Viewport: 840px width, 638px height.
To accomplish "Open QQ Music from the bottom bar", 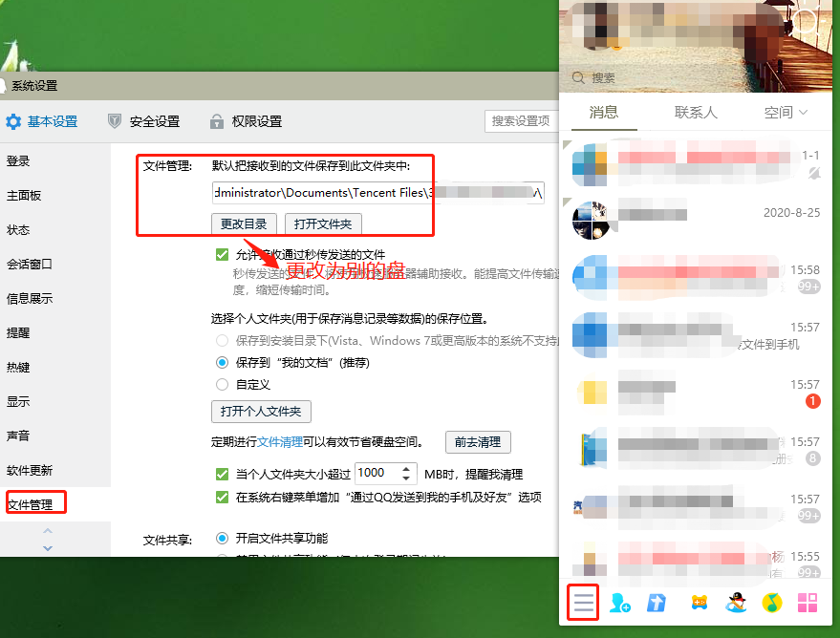I will [770, 603].
